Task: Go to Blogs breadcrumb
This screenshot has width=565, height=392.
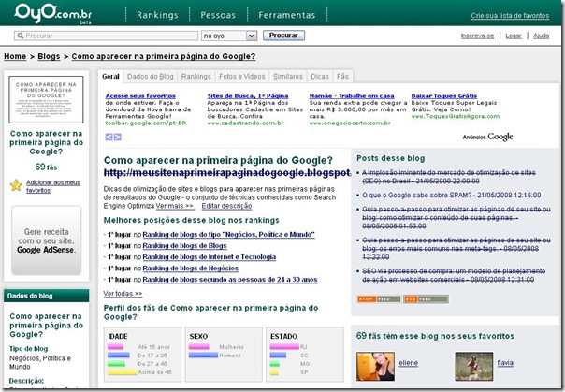Action: coord(49,56)
